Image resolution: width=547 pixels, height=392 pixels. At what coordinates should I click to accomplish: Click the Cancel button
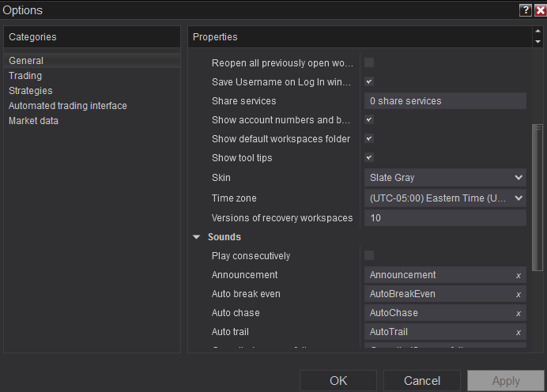[422, 381]
